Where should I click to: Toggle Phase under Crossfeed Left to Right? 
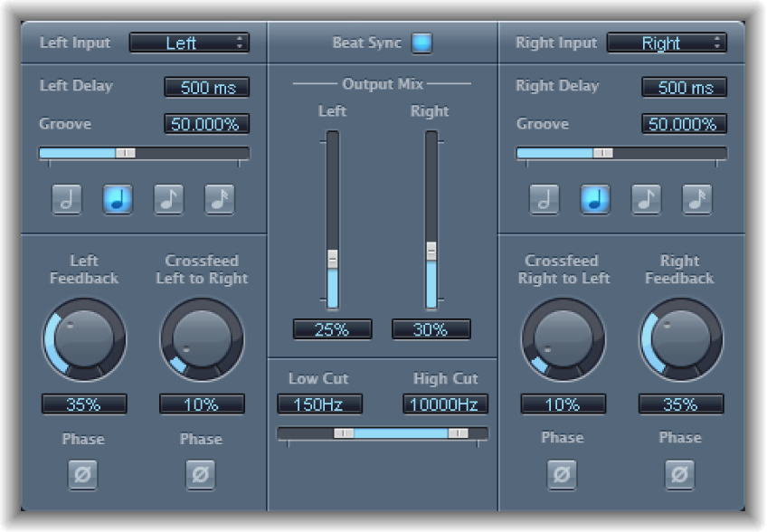[201, 474]
